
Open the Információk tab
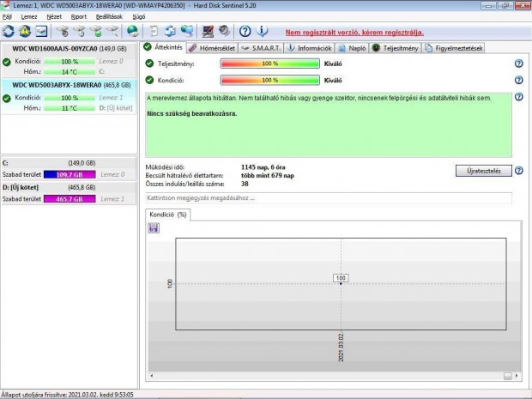point(310,48)
